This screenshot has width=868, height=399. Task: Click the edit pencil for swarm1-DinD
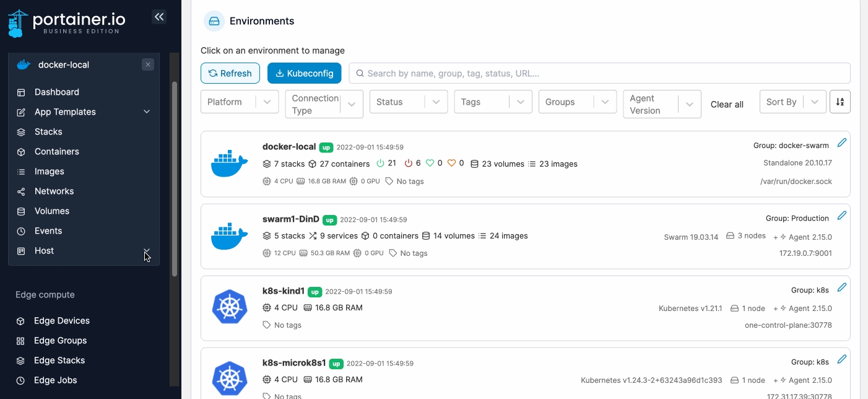(x=841, y=216)
